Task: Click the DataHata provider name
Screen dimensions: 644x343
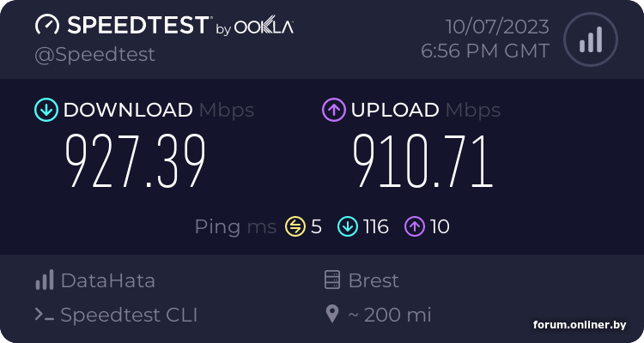Action: pyautogui.click(x=107, y=280)
